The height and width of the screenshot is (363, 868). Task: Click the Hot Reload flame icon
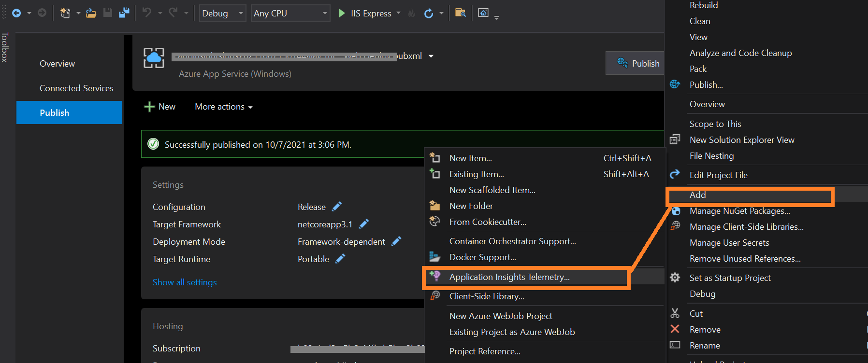coord(412,14)
